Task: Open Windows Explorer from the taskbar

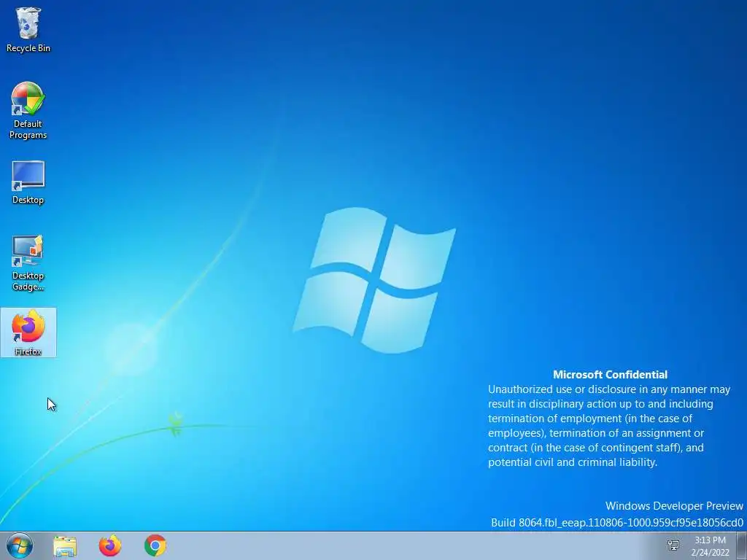Action: click(x=65, y=545)
